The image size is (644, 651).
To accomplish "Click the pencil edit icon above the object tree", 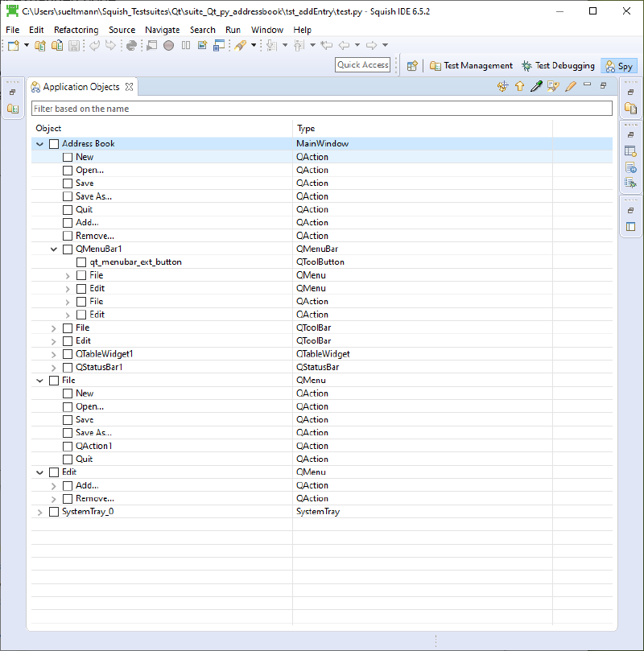I will click(x=572, y=86).
